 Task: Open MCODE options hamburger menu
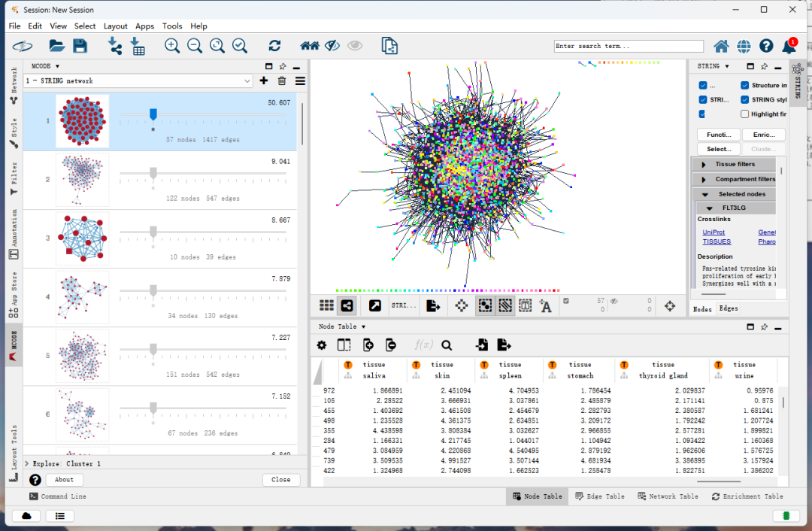coord(300,80)
